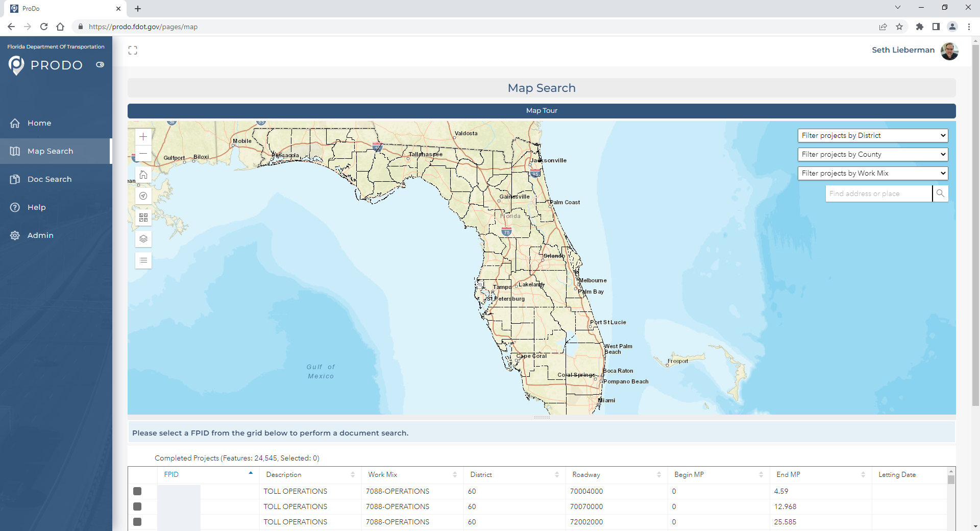Check the box for roadway 70004000 row
Viewport: 980px width, 531px height.
137,491
